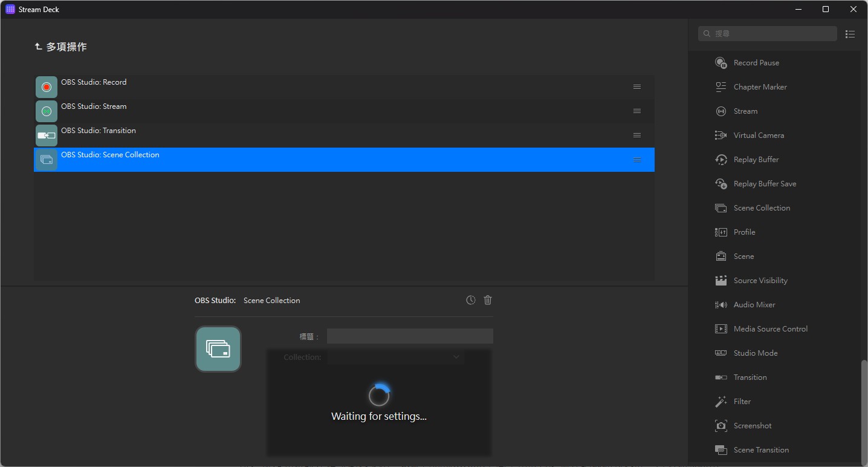Click the Record Pause action icon

721,63
